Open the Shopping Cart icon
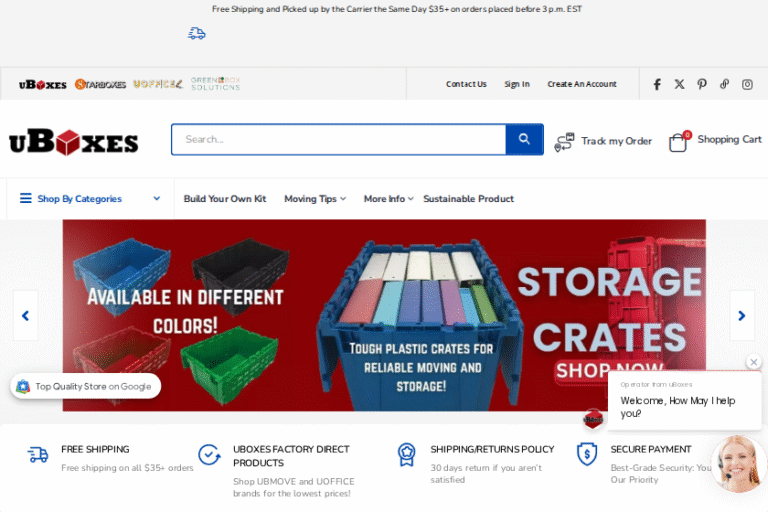Viewport: 768px width, 512px height. (x=678, y=141)
